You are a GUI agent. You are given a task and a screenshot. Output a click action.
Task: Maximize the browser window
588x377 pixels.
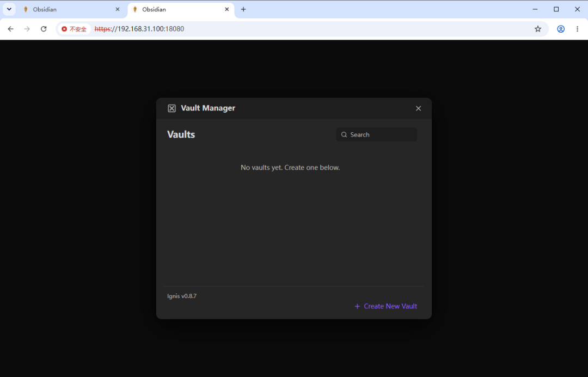click(x=556, y=9)
